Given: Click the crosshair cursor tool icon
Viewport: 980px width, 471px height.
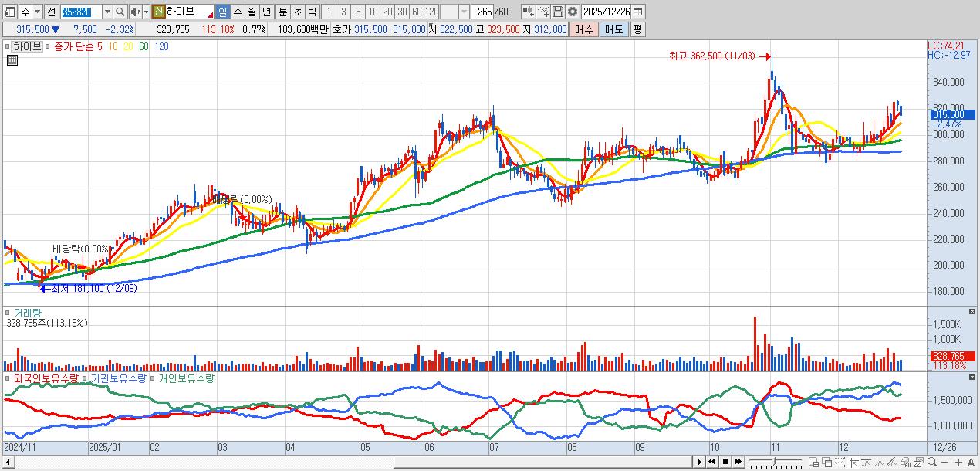Looking at the screenshot, I should [x=854, y=462].
